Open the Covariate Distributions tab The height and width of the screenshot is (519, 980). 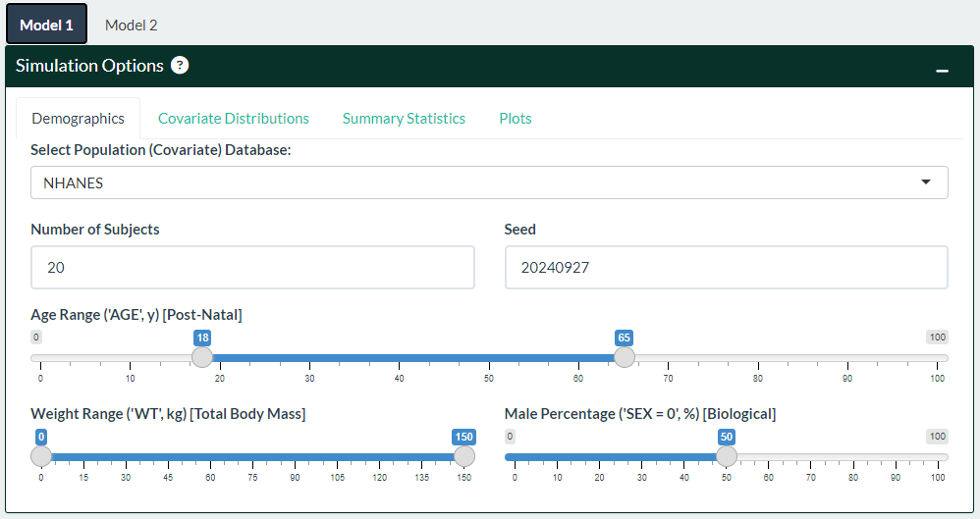[x=234, y=119]
